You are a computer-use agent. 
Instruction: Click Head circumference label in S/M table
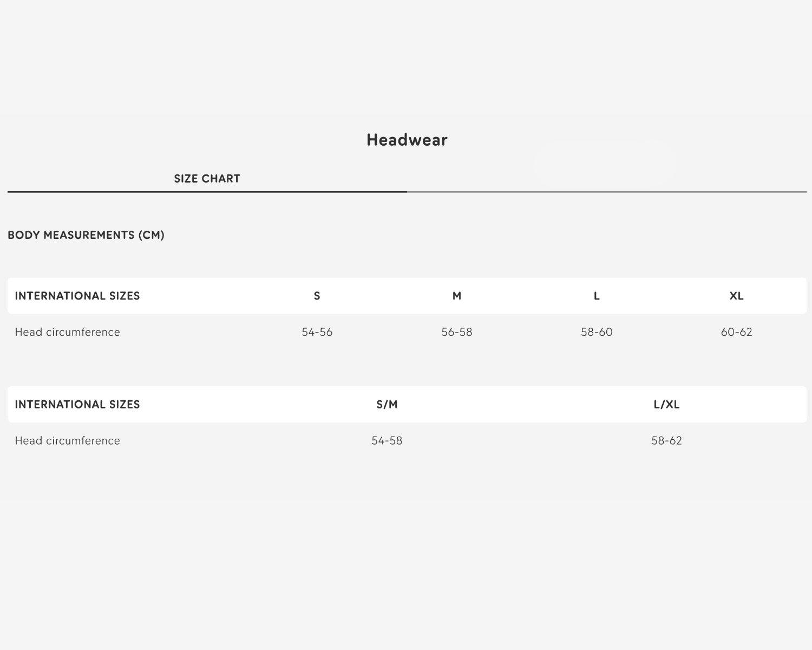[68, 440]
